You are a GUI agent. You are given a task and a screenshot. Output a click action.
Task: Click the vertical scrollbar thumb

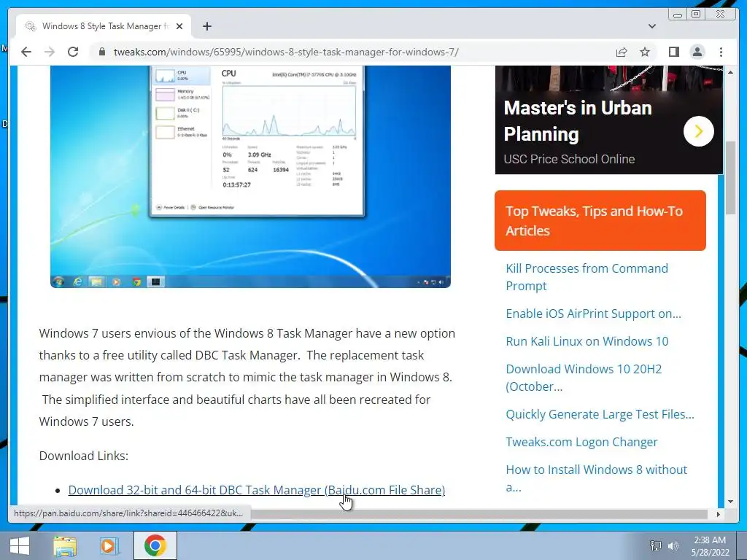coord(730,178)
